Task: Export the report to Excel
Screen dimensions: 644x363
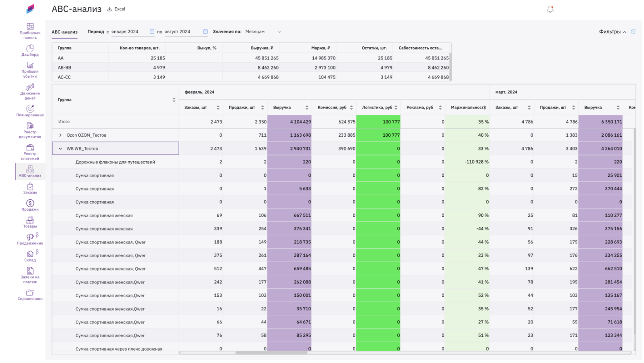Action: click(116, 9)
